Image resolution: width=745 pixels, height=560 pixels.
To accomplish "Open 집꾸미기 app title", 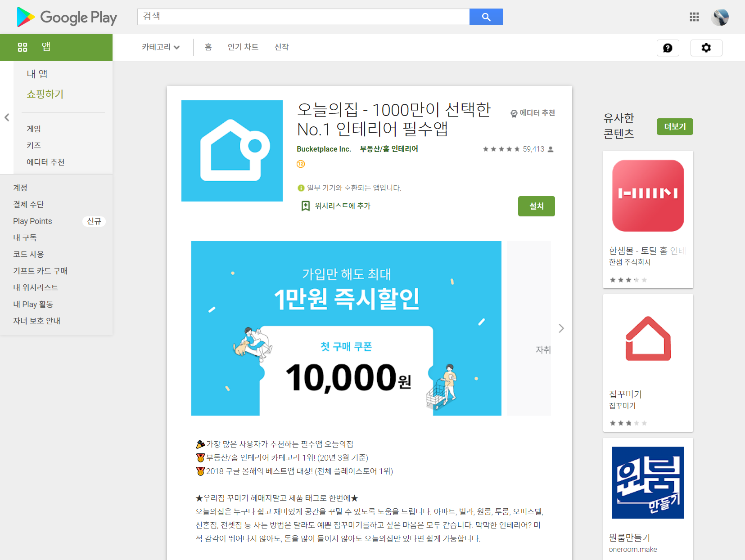I will [x=625, y=394].
